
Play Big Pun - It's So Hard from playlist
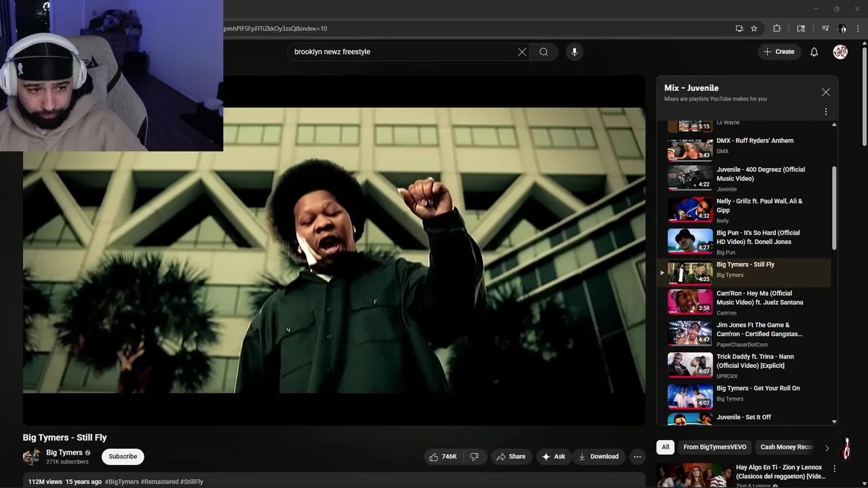(746, 242)
